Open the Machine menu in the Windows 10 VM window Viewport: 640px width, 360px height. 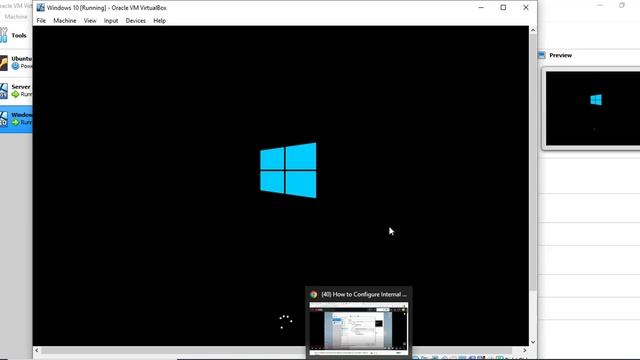[64, 20]
